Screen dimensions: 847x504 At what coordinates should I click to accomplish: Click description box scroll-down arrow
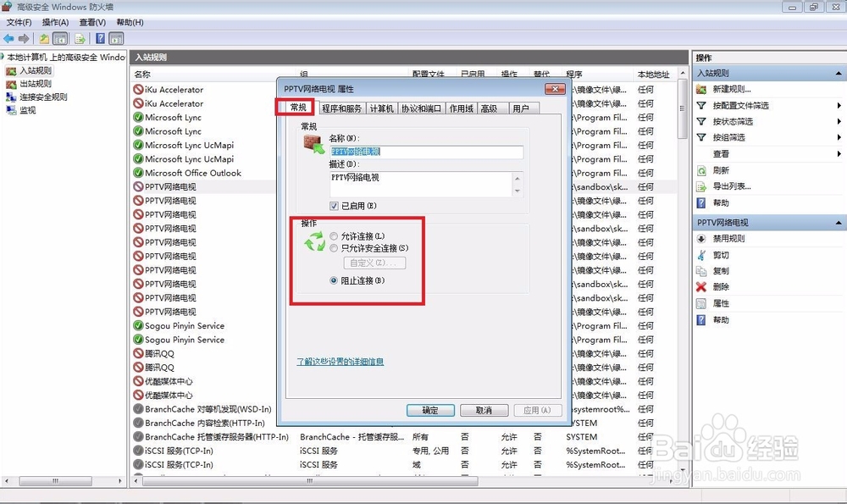518,191
